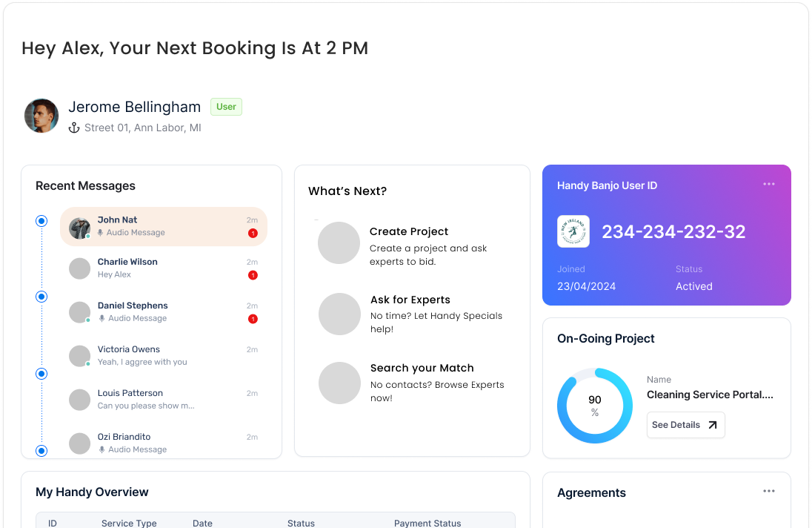Click the round icon beside Create Project
This screenshot has width=812, height=528.
coord(339,243)
